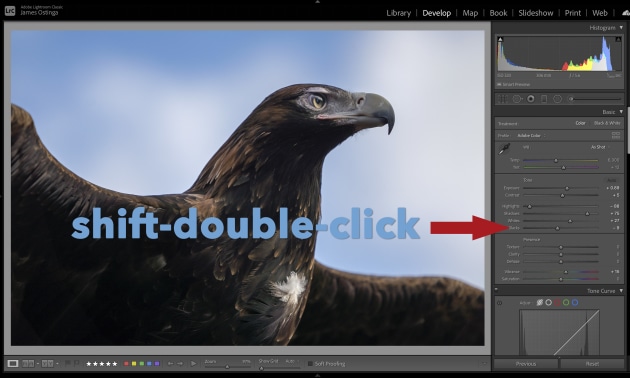The height and width of the screenshot is (378, 630).
Task: Toggle highlight clipping indicator in histogram
Action: coord(618,39)
